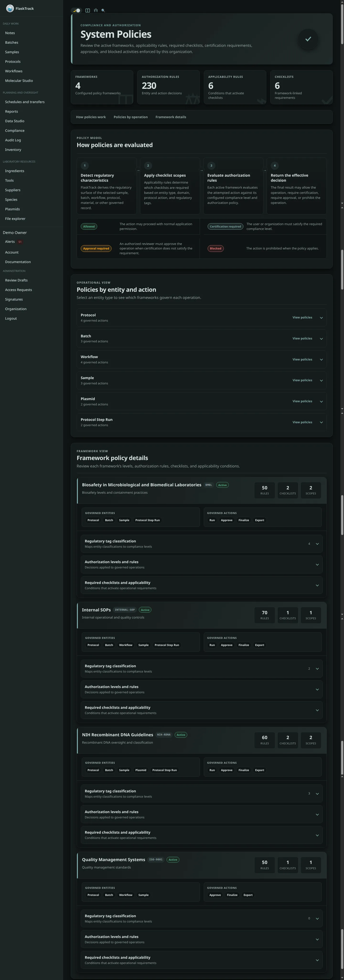Click the Blocked status badge

pyautogui.click(x=215, y=249)
